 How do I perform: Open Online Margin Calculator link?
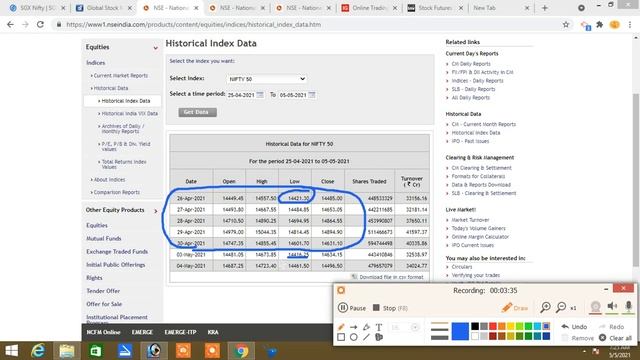[x=480, y=237]
